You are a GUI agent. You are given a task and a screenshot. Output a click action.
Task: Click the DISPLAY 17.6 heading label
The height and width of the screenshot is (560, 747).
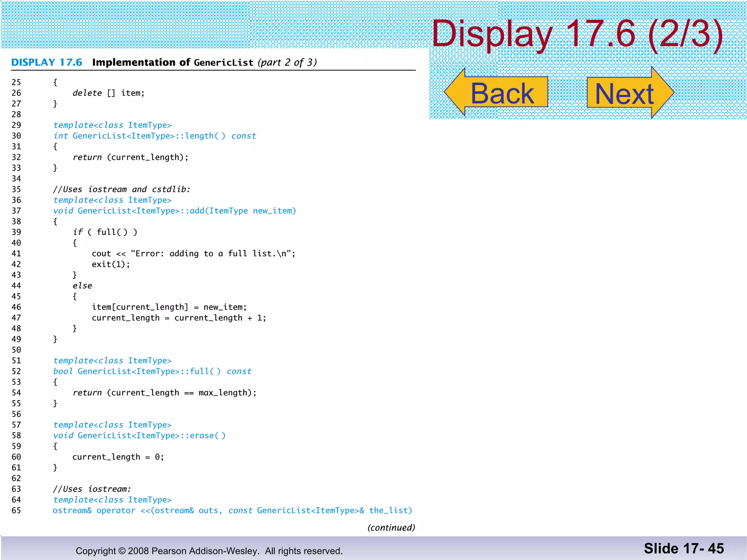pyautogui.click(x=47, y=62)
